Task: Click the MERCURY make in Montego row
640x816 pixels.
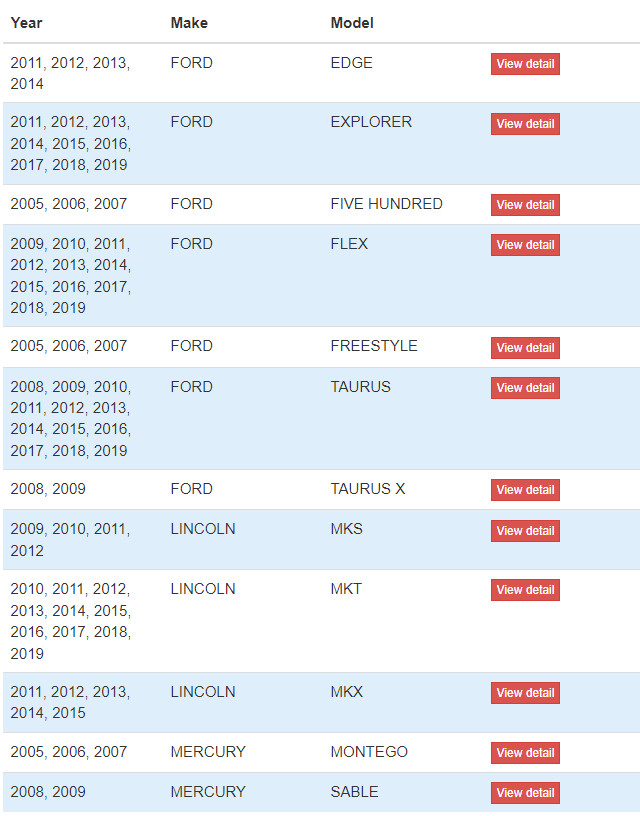Action: click(x=208, y=751)
